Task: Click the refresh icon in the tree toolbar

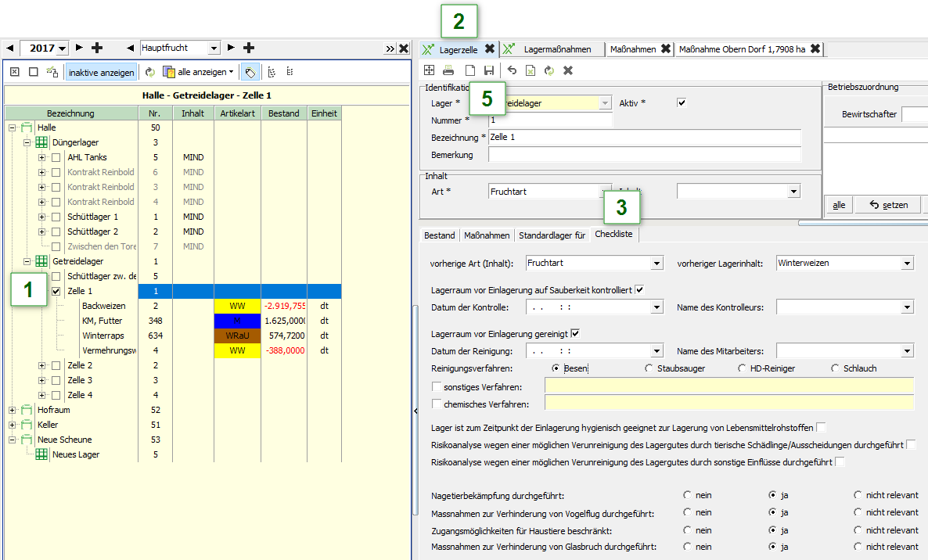Action: (x=150, y=72)
